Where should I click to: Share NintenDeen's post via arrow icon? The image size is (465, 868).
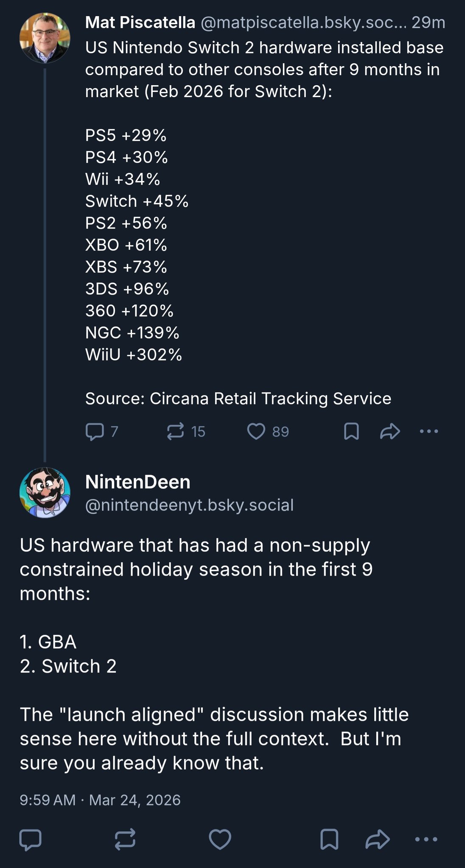(x=378, y=839)
